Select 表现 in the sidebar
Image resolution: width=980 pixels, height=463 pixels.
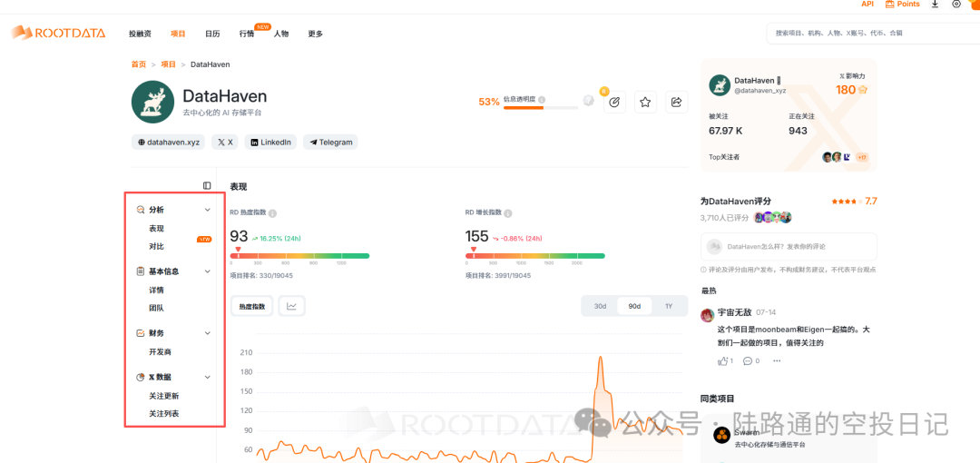point(156,229)
